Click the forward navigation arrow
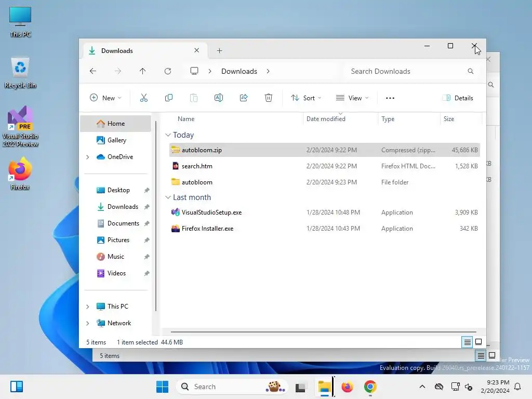 [x=118, y=71]
